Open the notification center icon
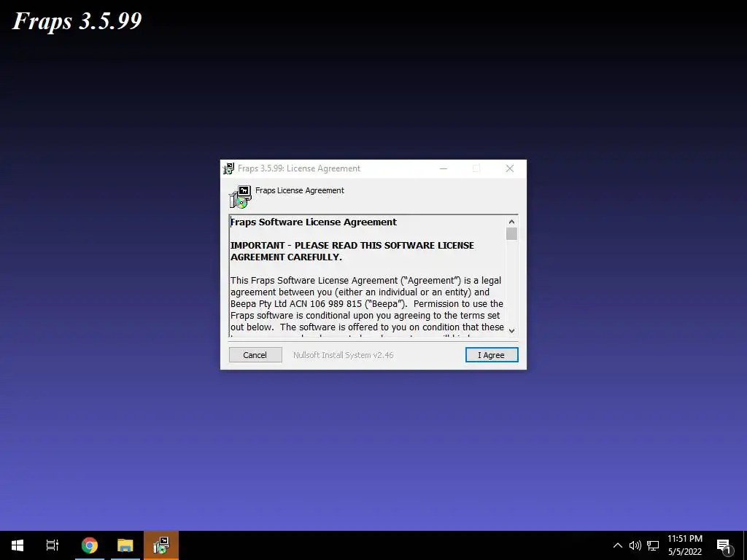 tap(724, 545)
